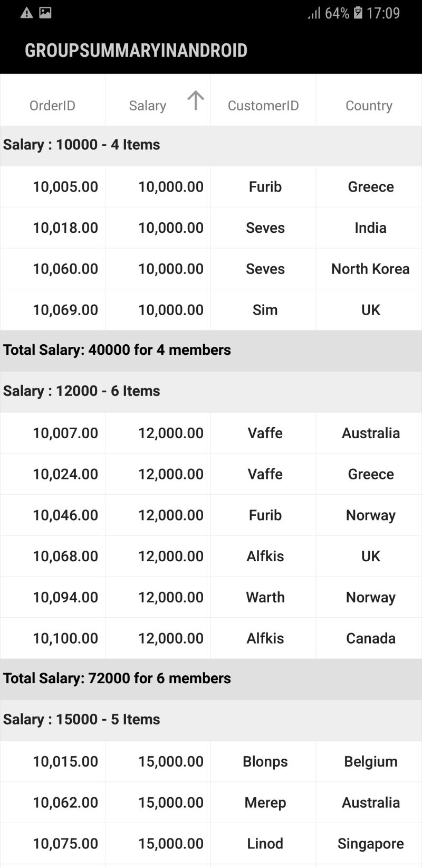Tap the clock showing 17:09
This screenshot has height=868, width=422.
point(383,13)
